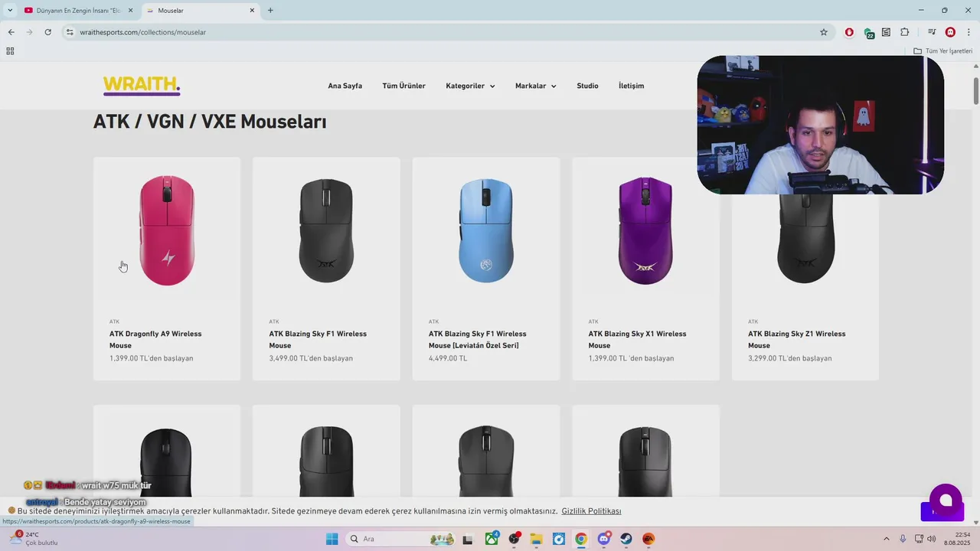980x551 pixels.
Task: Open the red ghost profile avatar
Action: pos(950,32)
